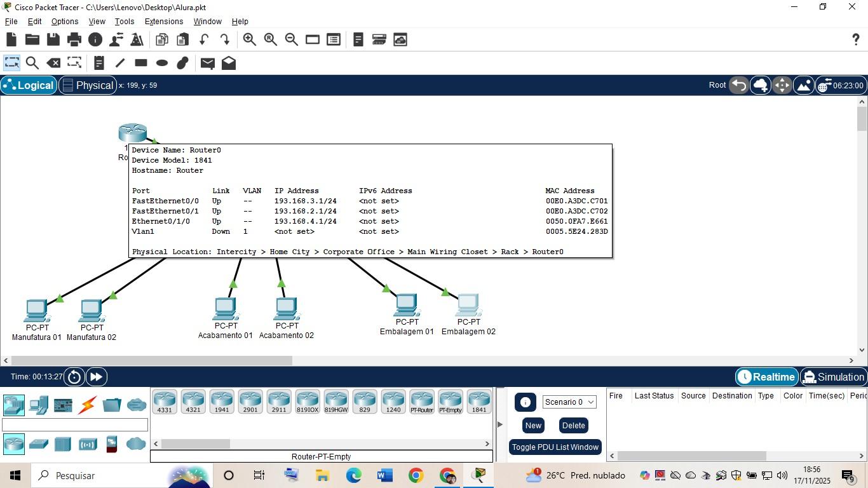Click the Power Cycle Devices button
Viewport: 868px width, 488px height.
coord(74,377)
